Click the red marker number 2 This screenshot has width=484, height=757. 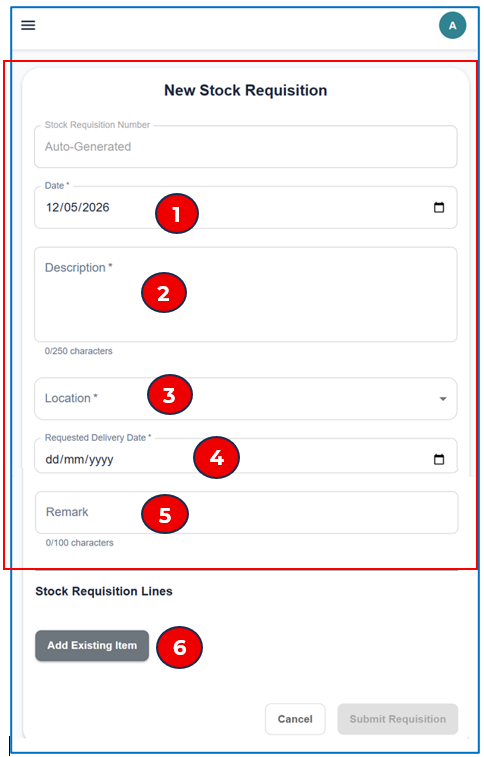[x=164, y=293]
